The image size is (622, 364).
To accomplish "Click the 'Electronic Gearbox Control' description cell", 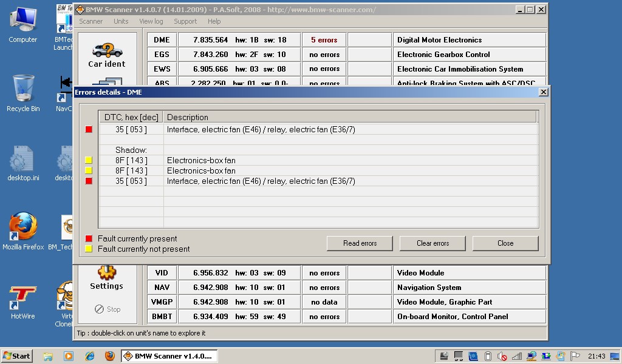I will point(470,55).
